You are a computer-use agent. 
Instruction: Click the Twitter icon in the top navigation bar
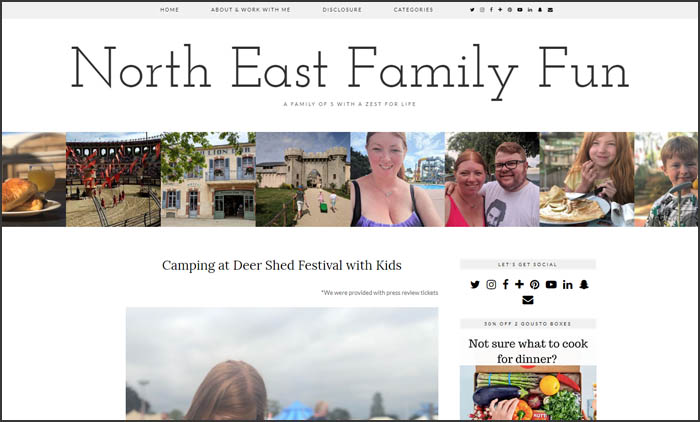pos(472,10)
